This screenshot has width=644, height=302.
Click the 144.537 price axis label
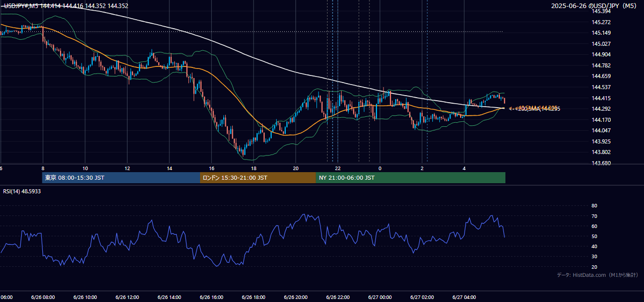coord(601,87)
